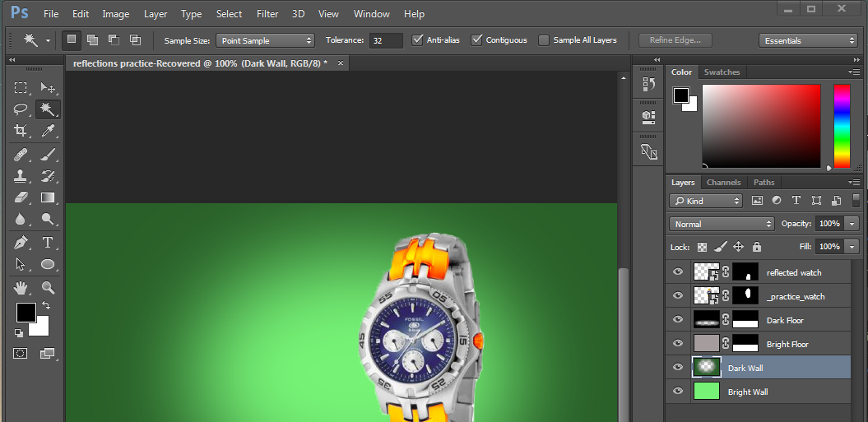Select the Lasso tool
Image resolution: width=868 pixels, height=422 pixels.
point(21,109)
